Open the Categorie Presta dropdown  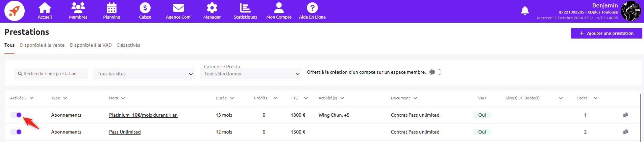point(251,74)
